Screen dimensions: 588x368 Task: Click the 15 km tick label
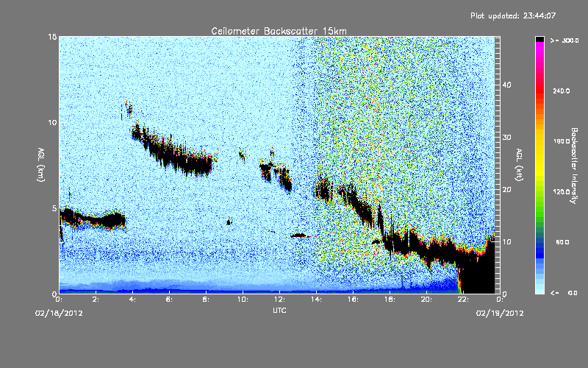[x=52, y=37]
